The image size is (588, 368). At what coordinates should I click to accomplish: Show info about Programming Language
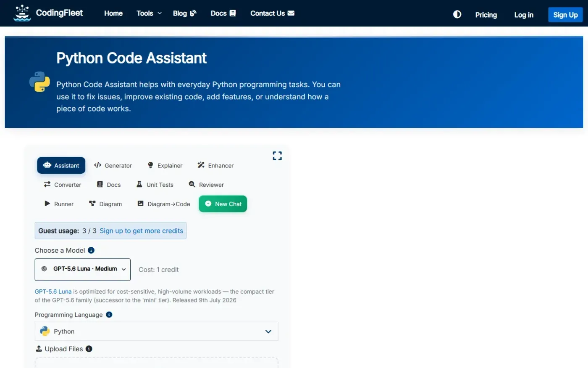[x=109, y=315]
